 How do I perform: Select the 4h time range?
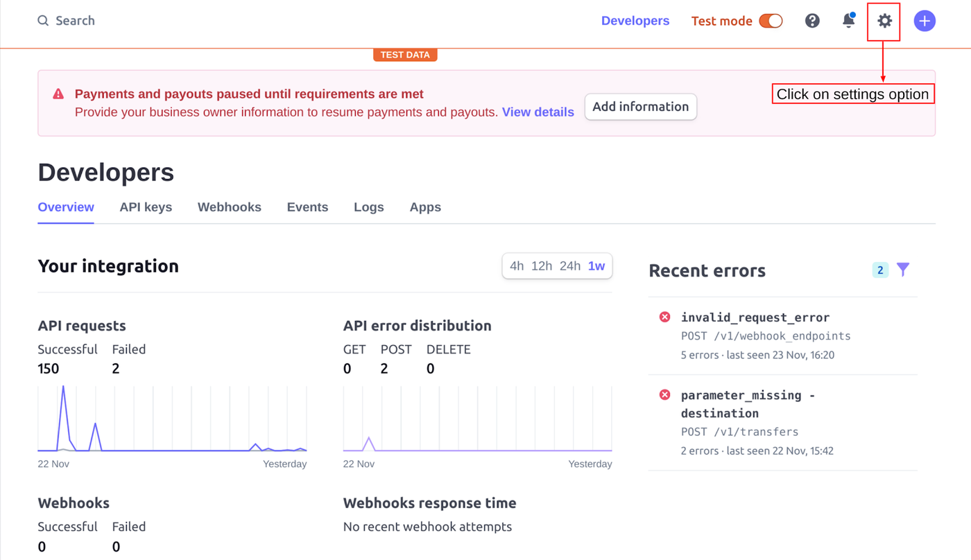[517, 266]
